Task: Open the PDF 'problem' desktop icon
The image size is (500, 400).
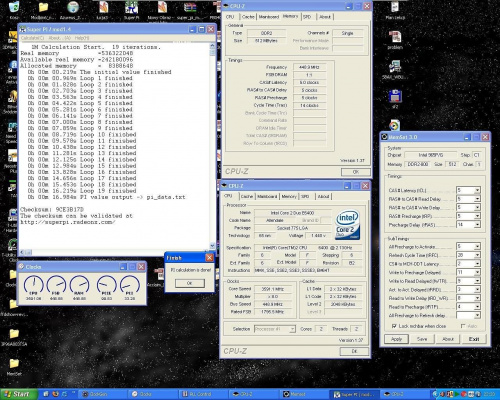Action: [395, 36]
